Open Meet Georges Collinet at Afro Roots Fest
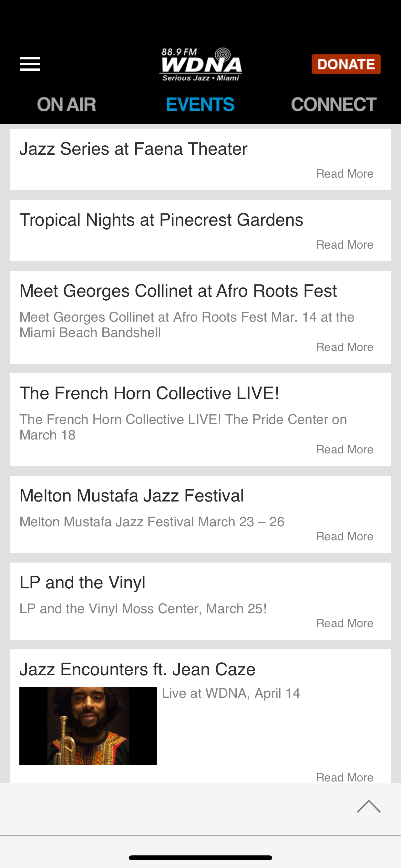Screen dimensions: 401x868 (x=178, y=291)
